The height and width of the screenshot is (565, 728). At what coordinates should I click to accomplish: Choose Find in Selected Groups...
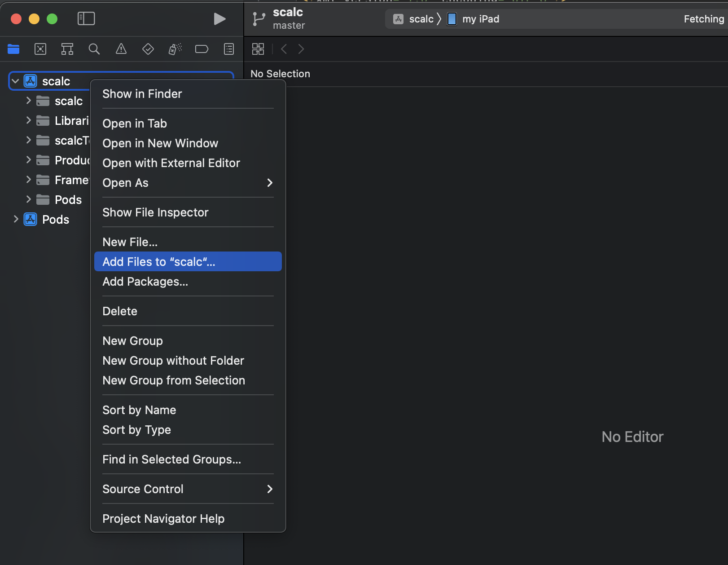coord(188,459)
